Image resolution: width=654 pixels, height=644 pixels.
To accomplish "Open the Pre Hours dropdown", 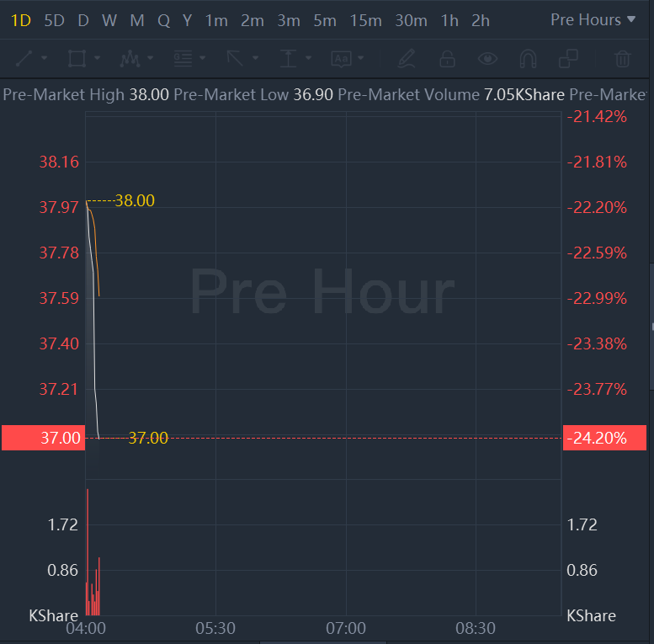I will (593, 19).
